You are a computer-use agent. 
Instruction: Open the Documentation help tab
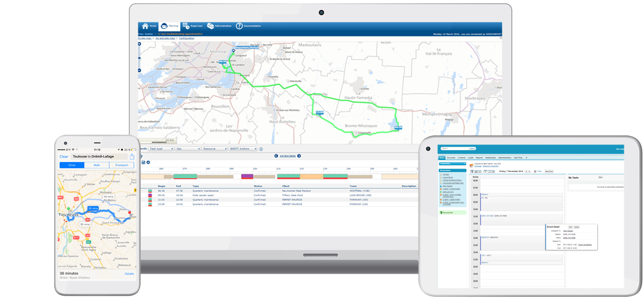(x=248, y=26)
